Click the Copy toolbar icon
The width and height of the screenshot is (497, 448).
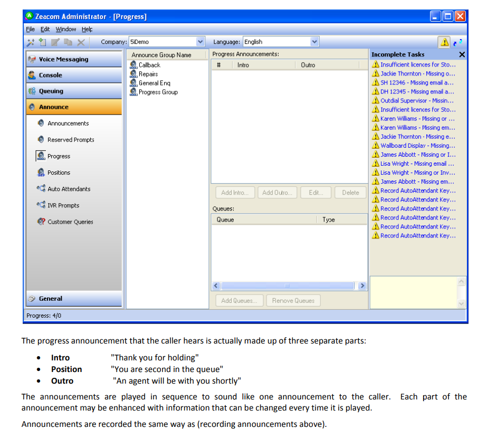click(x=68, y=42)
